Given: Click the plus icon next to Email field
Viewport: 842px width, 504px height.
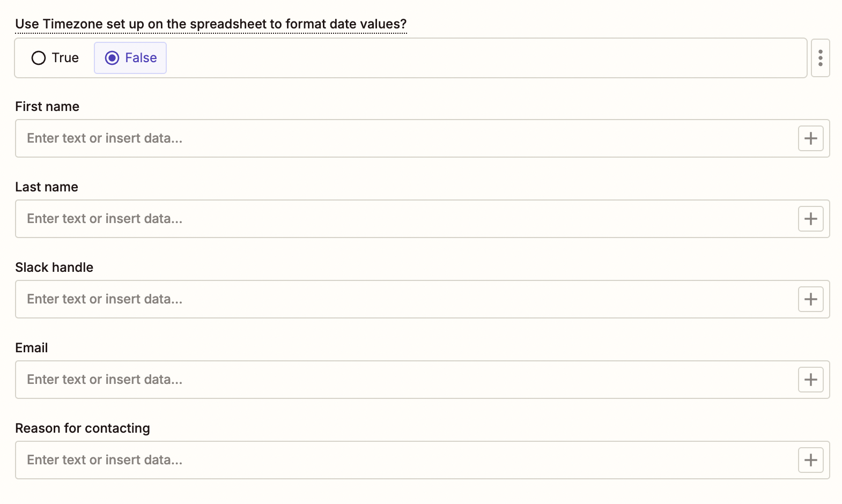Looking at the screenshot, I should (x=810, y=379).
